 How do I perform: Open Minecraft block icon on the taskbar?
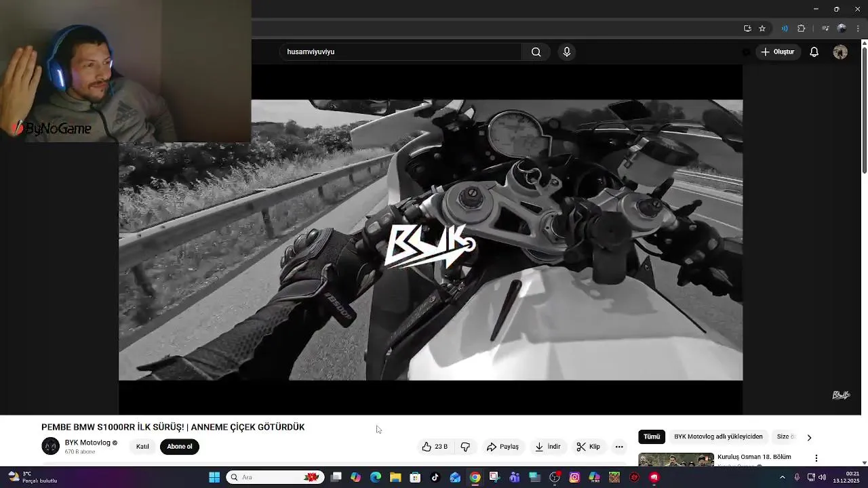614,477
